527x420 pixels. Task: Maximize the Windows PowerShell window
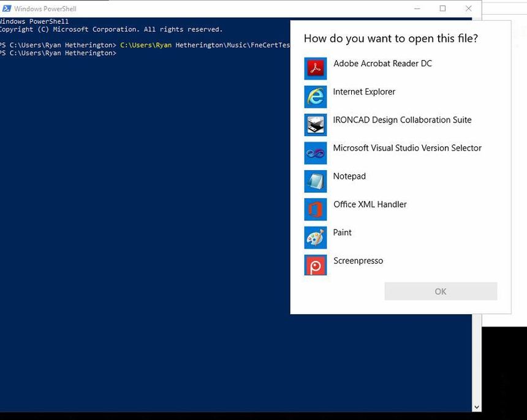coord(442,9)
